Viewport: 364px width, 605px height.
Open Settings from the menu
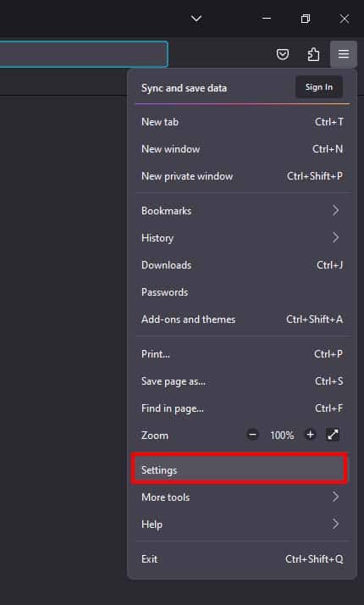tap(239, 469)
